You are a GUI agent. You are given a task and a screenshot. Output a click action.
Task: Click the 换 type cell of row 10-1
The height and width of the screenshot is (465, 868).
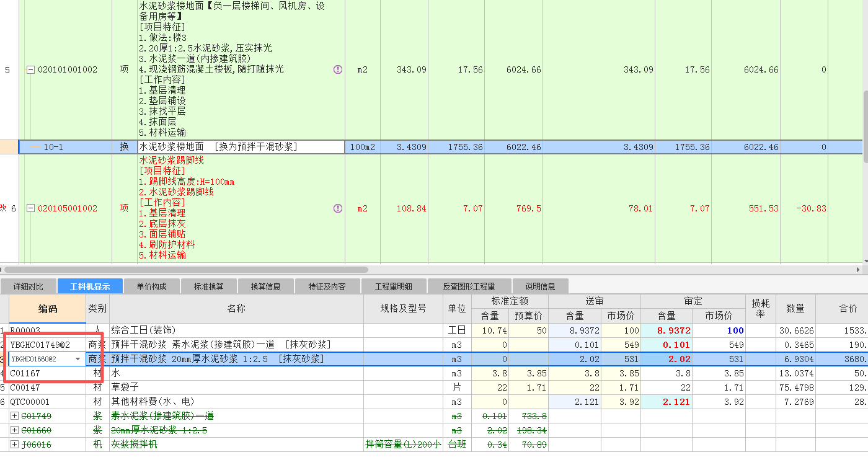pos(125,147)
